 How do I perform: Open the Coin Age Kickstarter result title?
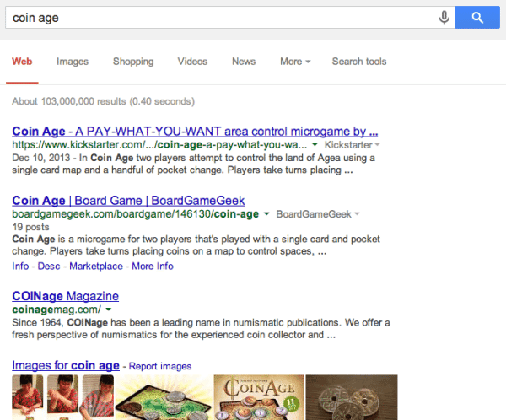195,132
